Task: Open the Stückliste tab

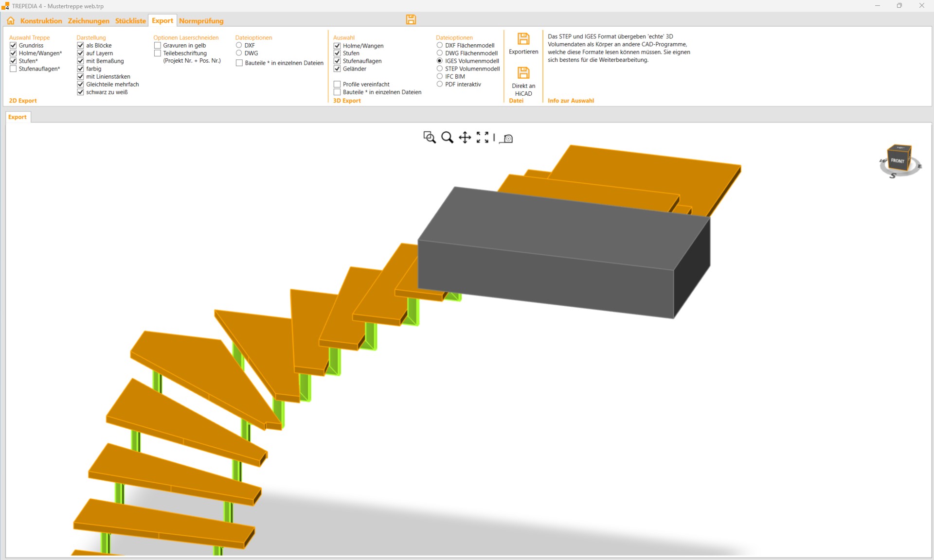Action: click(130, 21)
